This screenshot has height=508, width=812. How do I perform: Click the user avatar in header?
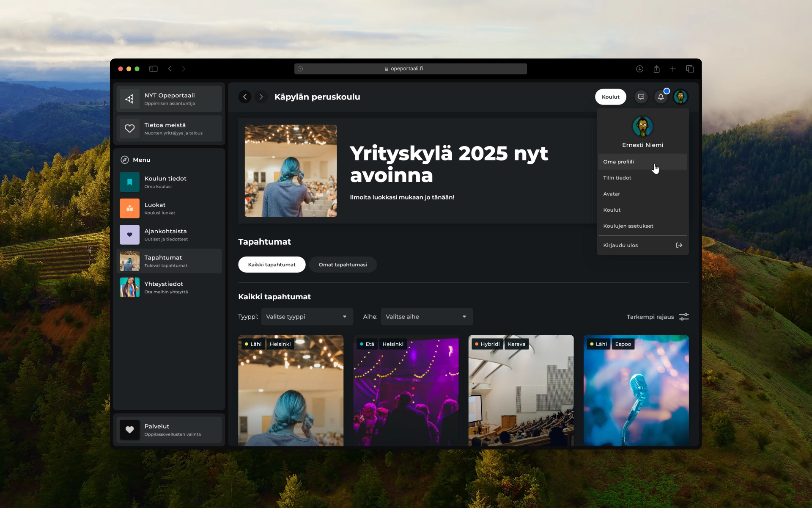pyautogui.click(x=680, y=97)
